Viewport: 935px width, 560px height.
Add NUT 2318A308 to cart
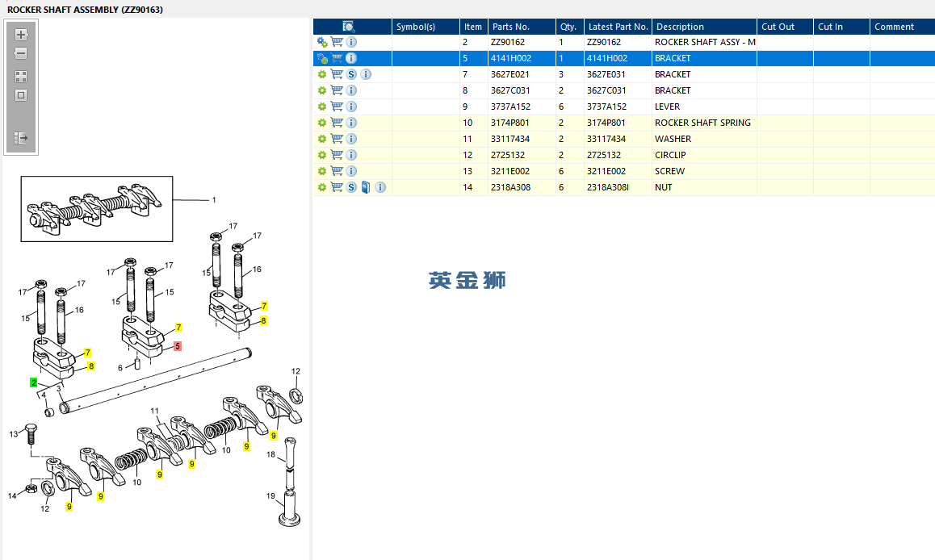point(337,187)
